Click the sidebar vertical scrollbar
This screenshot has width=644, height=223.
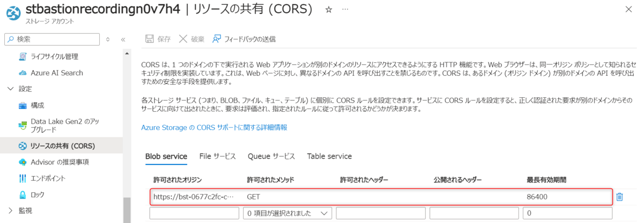(127, 210)
